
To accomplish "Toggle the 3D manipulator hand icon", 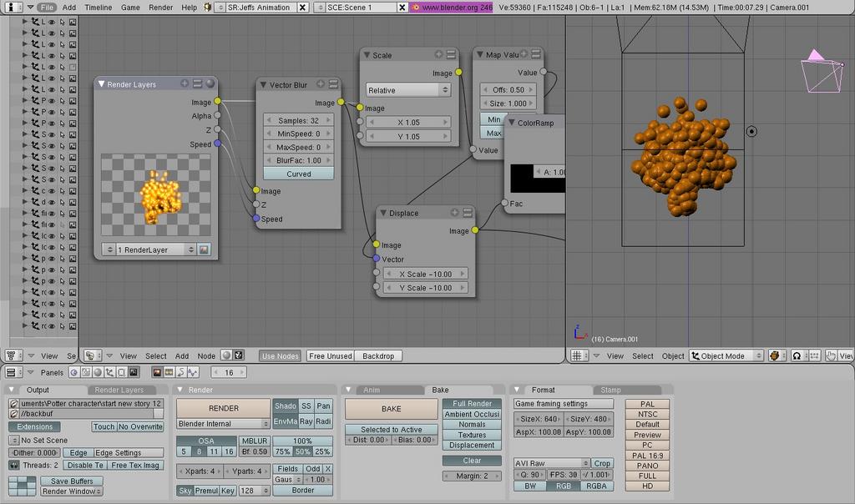I will pyautogui.click(x=831, y=355).
